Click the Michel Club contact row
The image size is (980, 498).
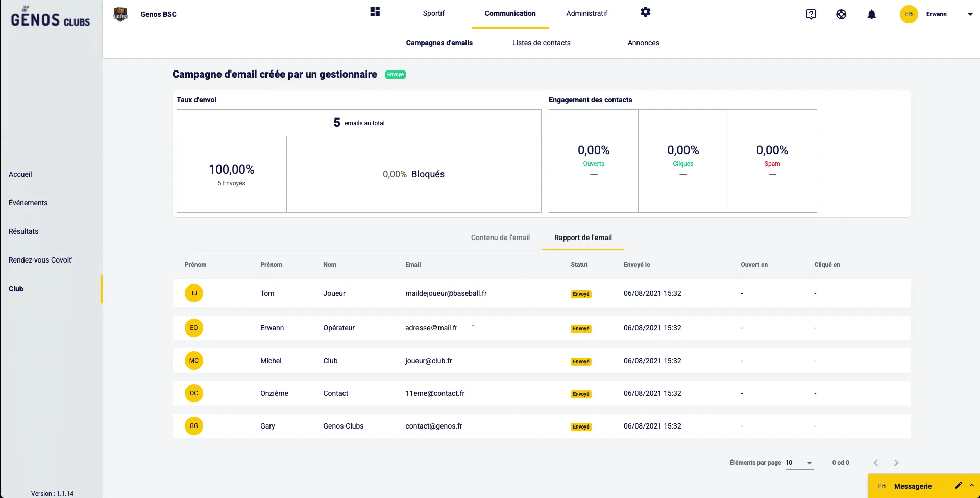[541, 361]
